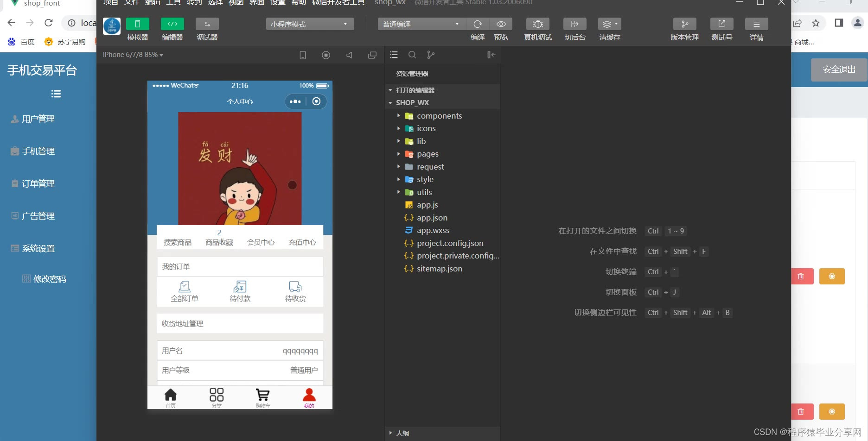
Task: Collapse the SHOP_WX project root
Action: [x=442, y=103]
